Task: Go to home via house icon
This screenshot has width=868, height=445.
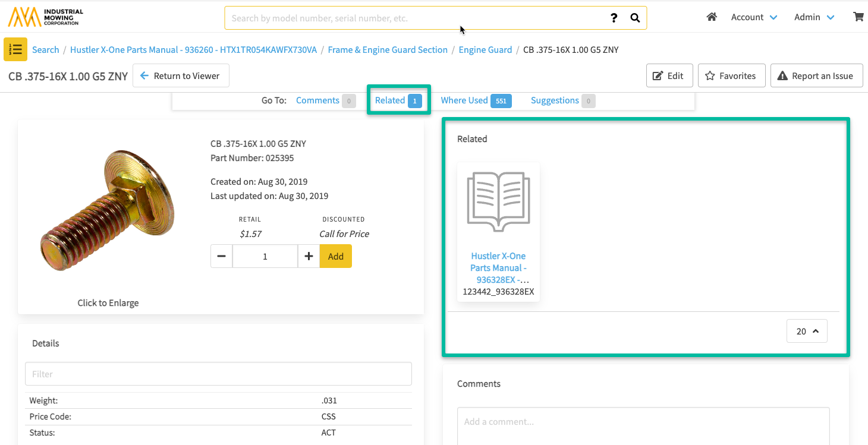Action: [x=711, y=17]
